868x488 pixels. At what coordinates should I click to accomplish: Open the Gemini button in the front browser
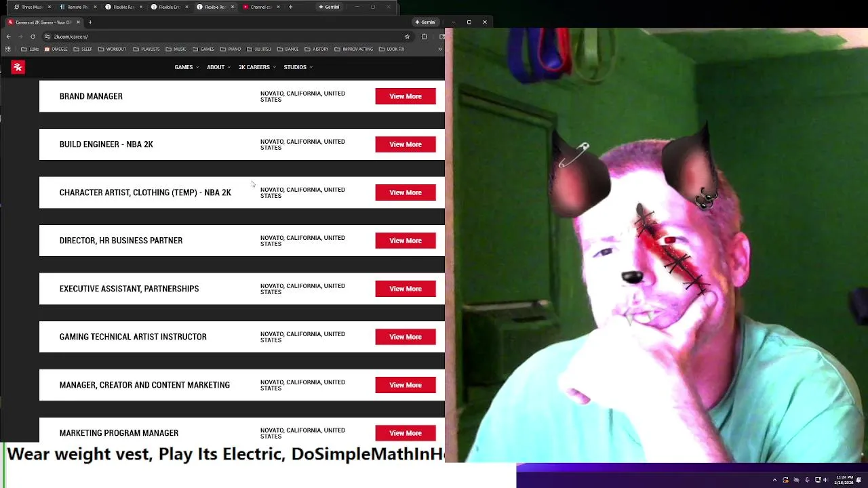point(425,22)
